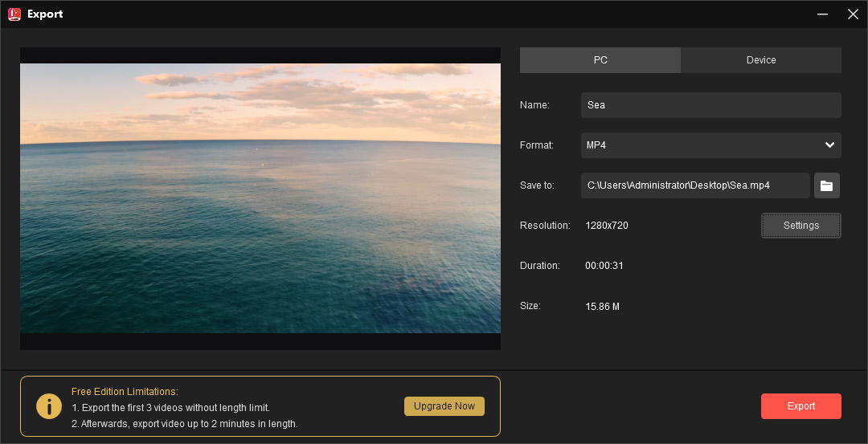Click the 1280x720 resolution value
868x444 pixels.
click(x=607, y=226)
